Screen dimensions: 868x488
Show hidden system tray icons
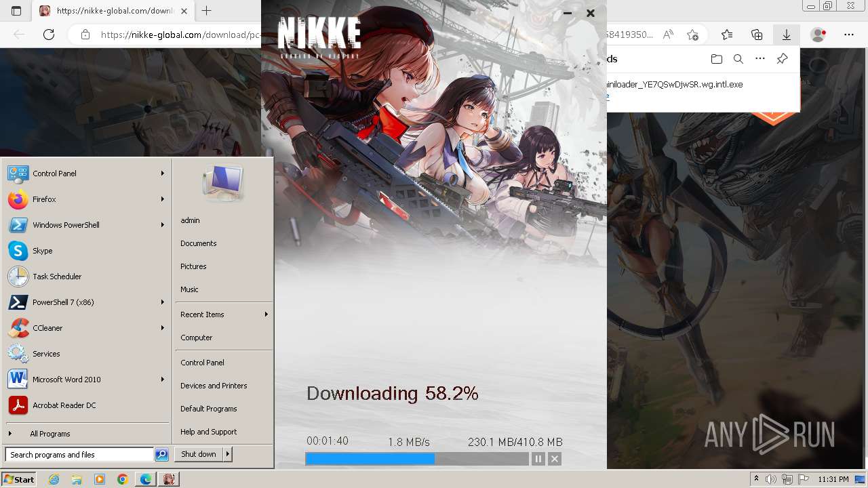[x=757, y=479]
